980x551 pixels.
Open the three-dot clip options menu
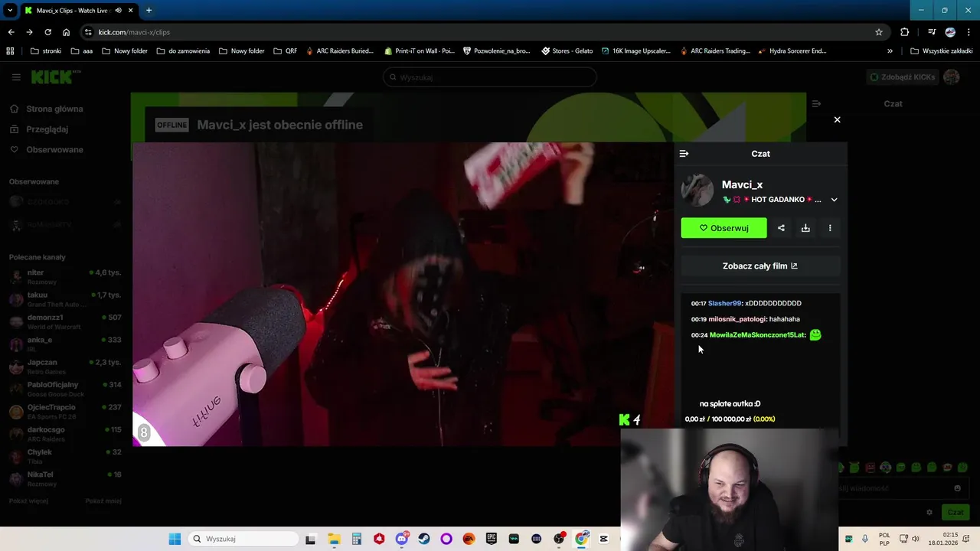(x=830, y=228)
